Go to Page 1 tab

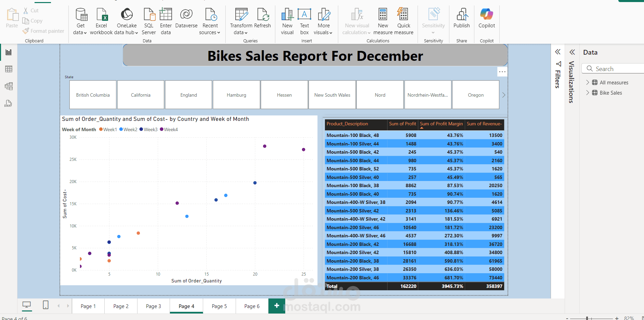coord(88,306)
